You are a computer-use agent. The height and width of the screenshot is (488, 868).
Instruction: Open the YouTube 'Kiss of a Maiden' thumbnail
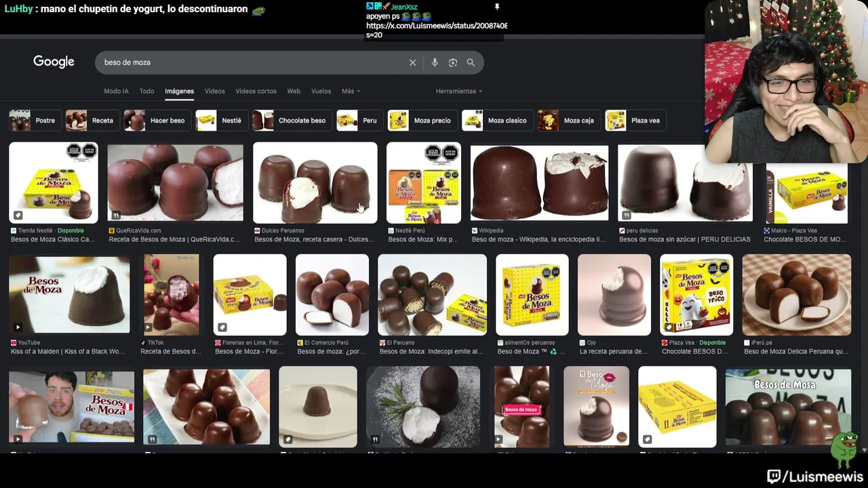[x=69, y=295]
